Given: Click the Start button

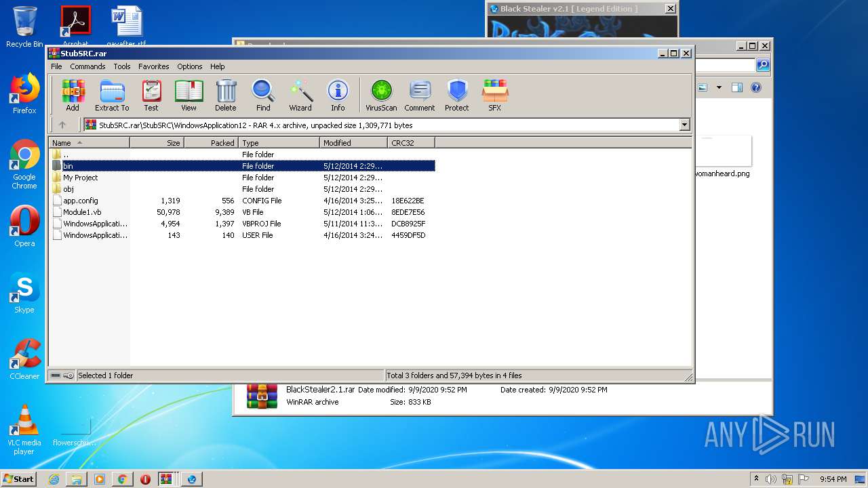Looking at the screenshot, I should tap(19, 479).
